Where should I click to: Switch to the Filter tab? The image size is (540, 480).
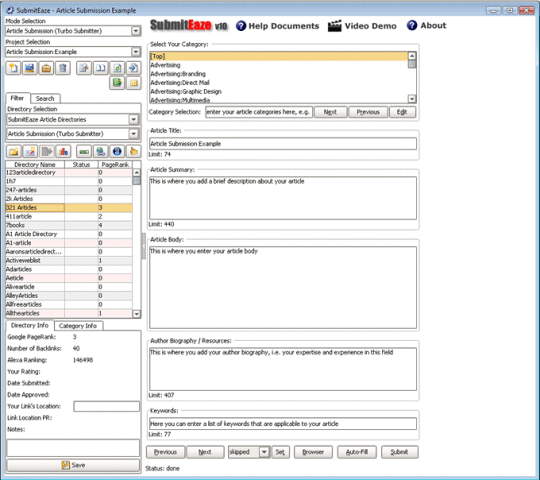click(17, 98)
